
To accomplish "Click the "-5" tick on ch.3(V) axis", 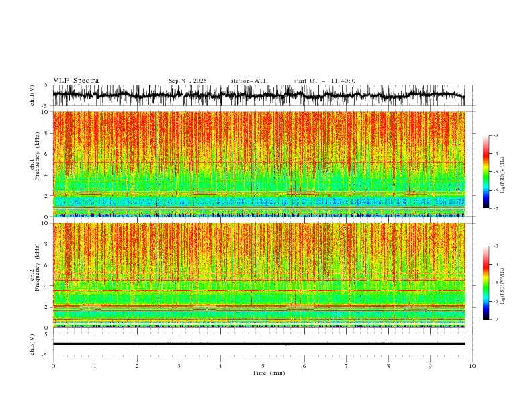I will [45, 355].
